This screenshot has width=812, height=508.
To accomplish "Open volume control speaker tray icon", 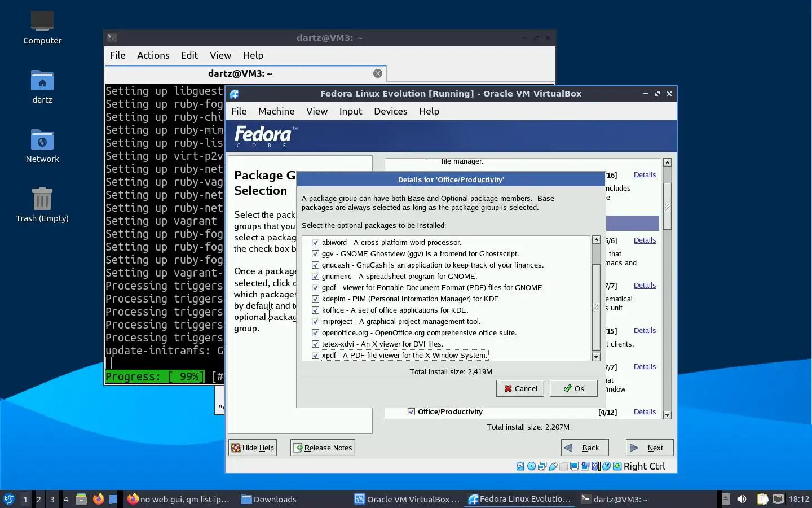I will pos(742,499).
